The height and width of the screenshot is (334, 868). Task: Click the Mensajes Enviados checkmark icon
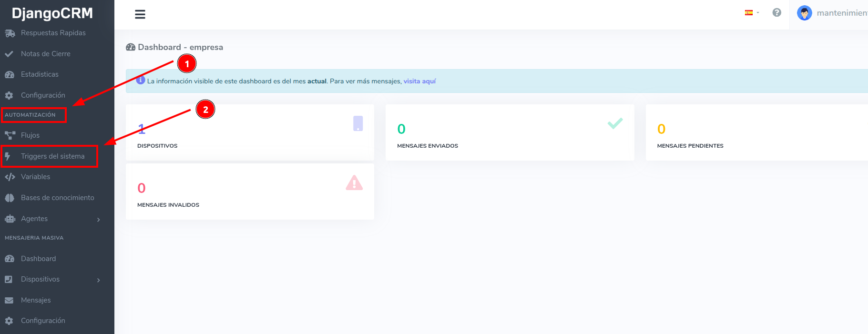point(615,123)
